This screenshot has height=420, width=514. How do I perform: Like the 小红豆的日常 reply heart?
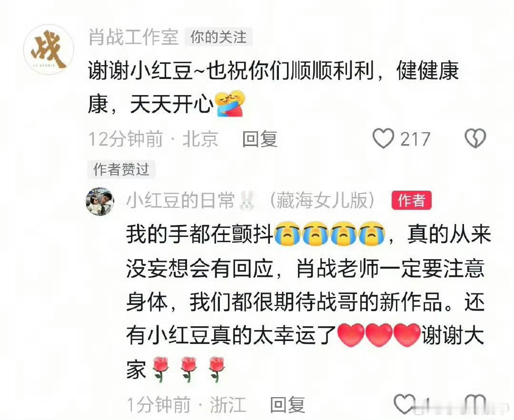pyautogui.click(x=404, y=404)
